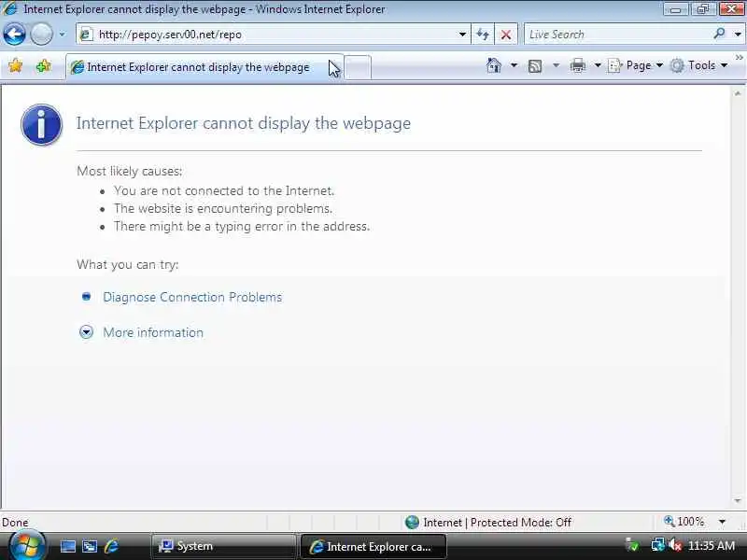This screenshot has width=747, height=560.
Task: Click the network connection tray icon
Action: point(658,545)
